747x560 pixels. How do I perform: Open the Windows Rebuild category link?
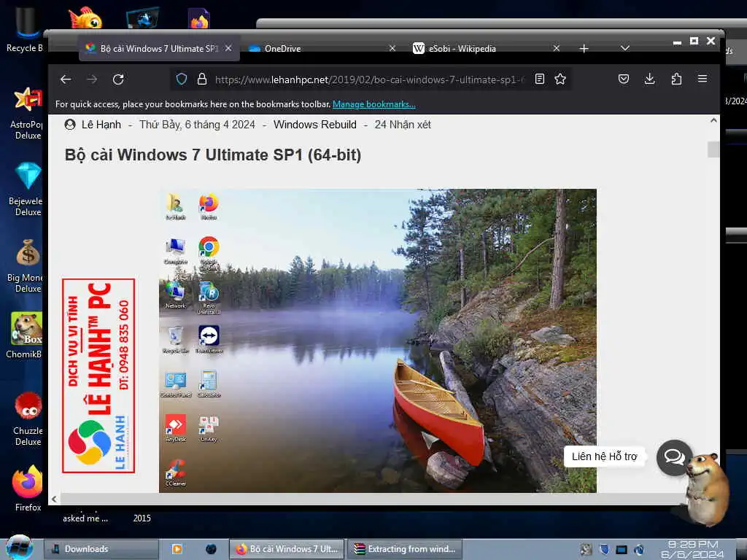(x=315, y=125)
